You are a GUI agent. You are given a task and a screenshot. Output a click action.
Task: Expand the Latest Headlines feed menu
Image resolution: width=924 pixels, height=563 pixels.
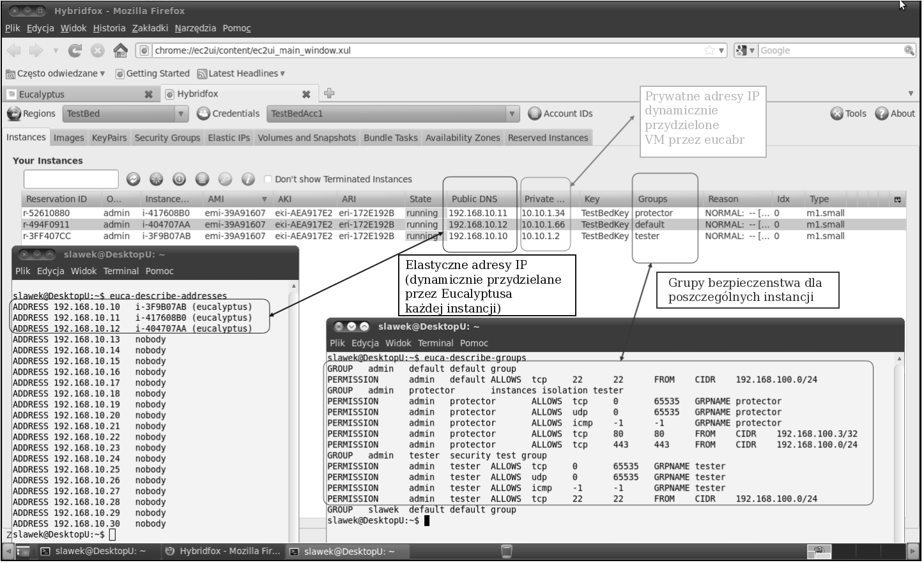point(241,73)
